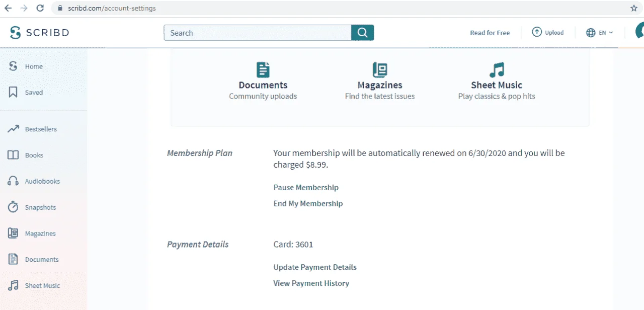The width and height of the screenshot is (644, 310).
Task: Click the 'Find the latest issues' text
Action: (x=380, y=96)
